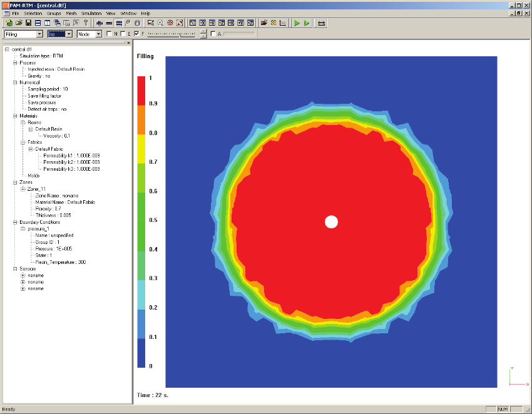Click the magnifier zoom icon
This screenshot has height=414, width=532.
point(161,23)
